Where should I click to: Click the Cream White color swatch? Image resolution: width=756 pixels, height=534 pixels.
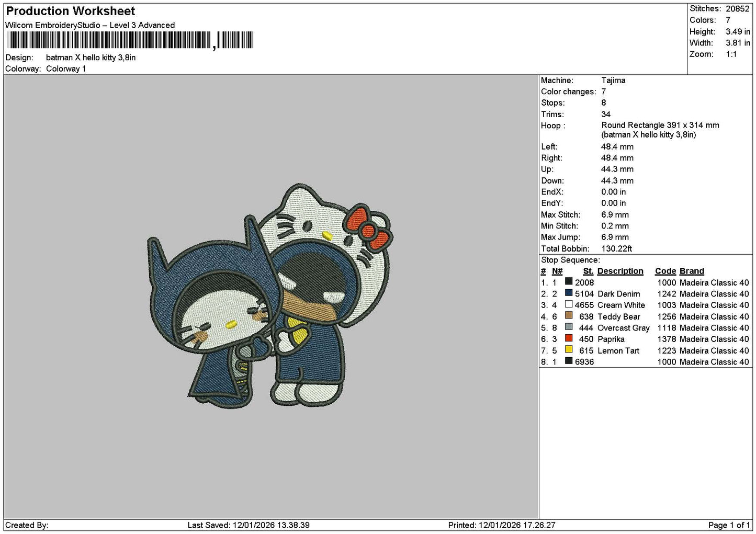[569, 304]
